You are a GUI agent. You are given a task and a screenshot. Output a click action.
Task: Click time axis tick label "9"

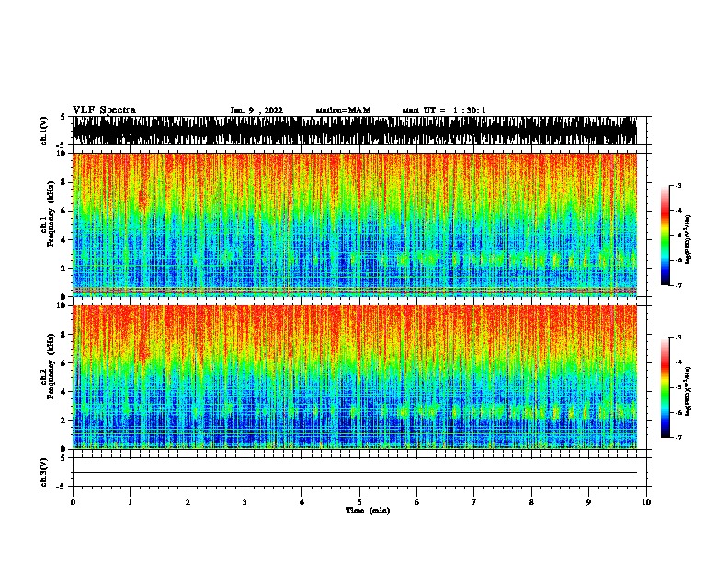coord(588,502)
